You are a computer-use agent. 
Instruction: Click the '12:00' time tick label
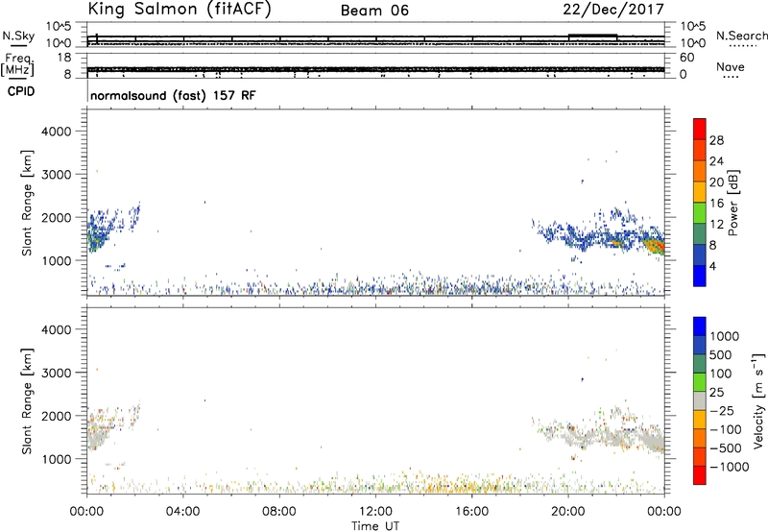point(375,512)
